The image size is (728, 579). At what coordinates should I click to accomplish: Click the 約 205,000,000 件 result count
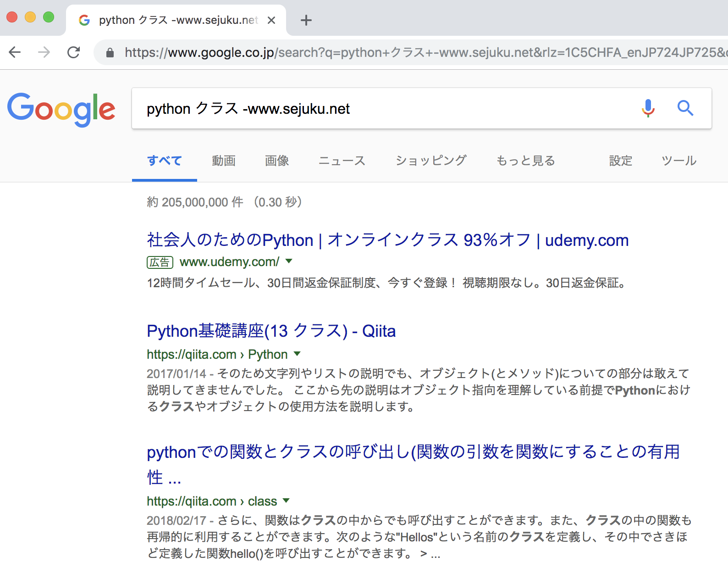pos(195,202)
